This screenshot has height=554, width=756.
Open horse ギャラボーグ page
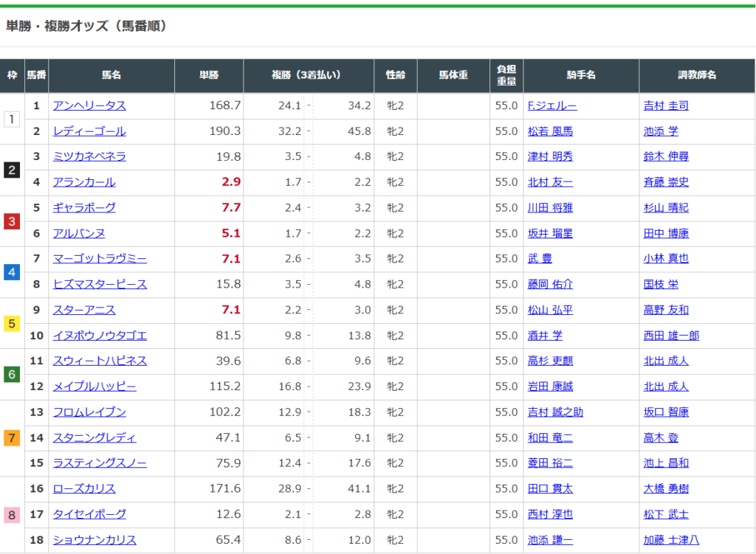click(x=84, y=208)
